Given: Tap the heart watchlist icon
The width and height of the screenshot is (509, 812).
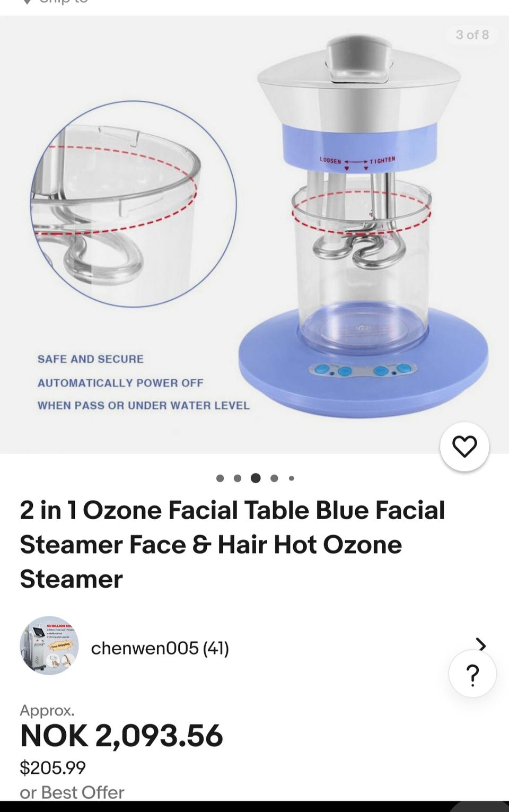Looking at the screenshot, I should [x=464, y=447].
